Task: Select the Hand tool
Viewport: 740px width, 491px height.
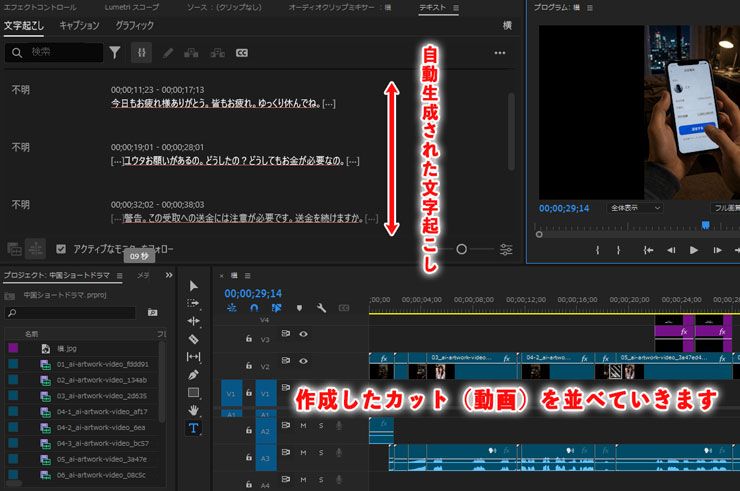Action: [x=193, y=410]
